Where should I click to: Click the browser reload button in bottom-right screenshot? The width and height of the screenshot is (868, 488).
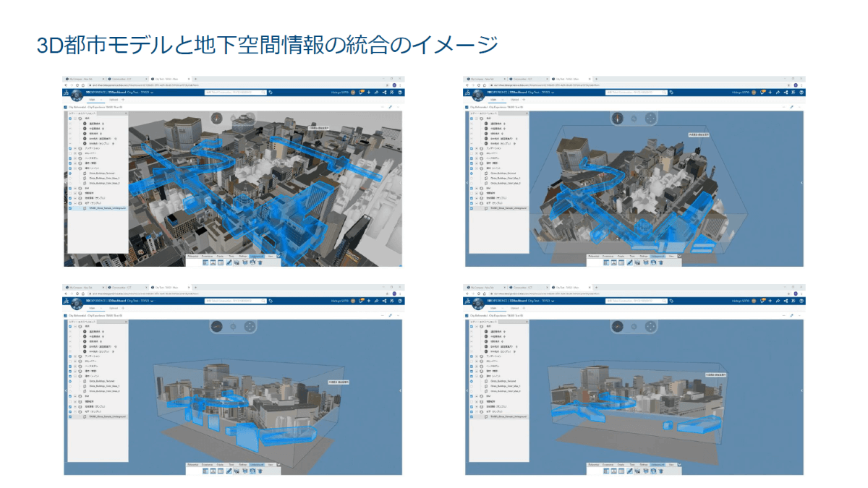[480, 293]
